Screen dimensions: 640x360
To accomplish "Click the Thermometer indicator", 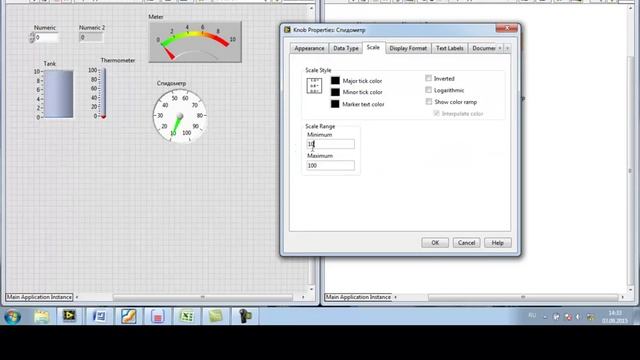I will point(103,93).
